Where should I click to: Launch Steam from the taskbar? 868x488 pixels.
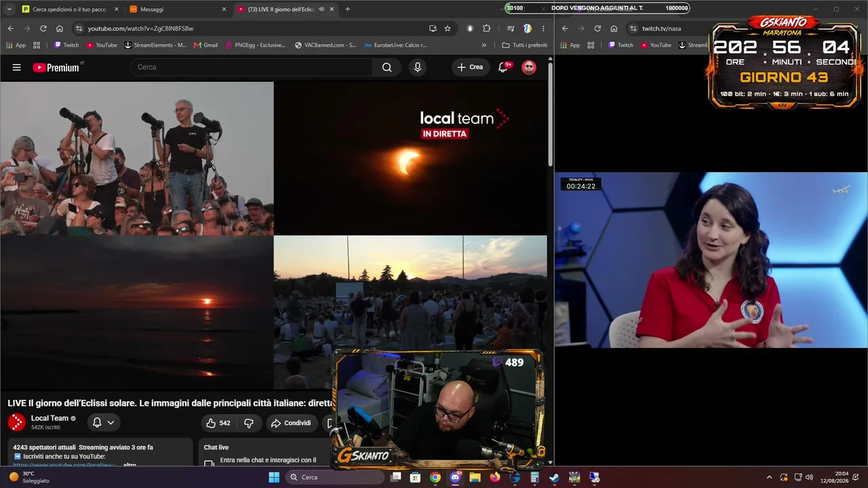[x=555, y=477]
